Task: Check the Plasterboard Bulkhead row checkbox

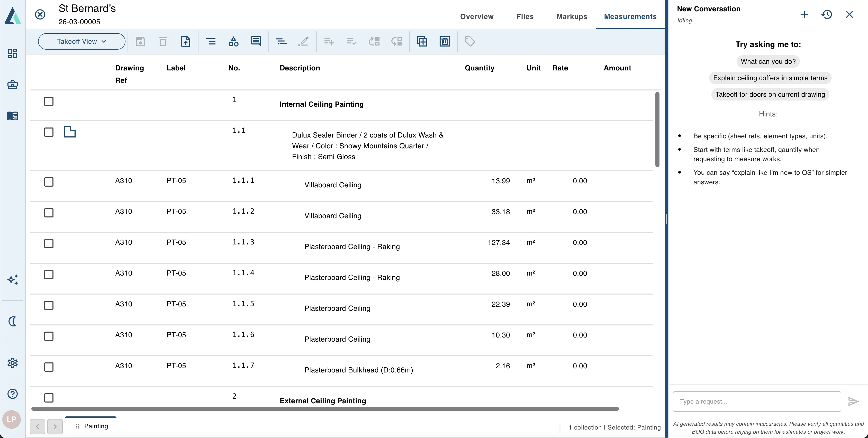Action: pyautogui.click(x=49, y=367)
